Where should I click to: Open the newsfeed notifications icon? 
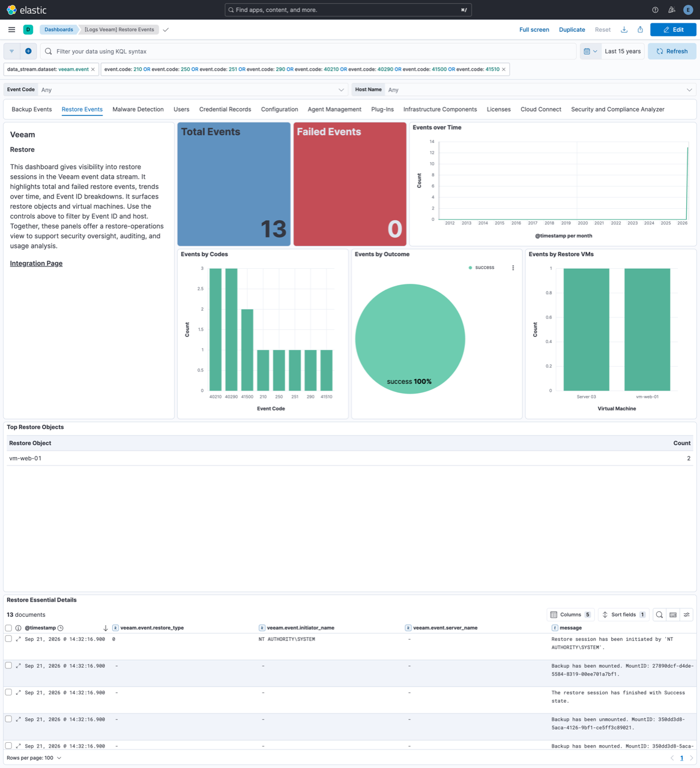tap(672, 10)
